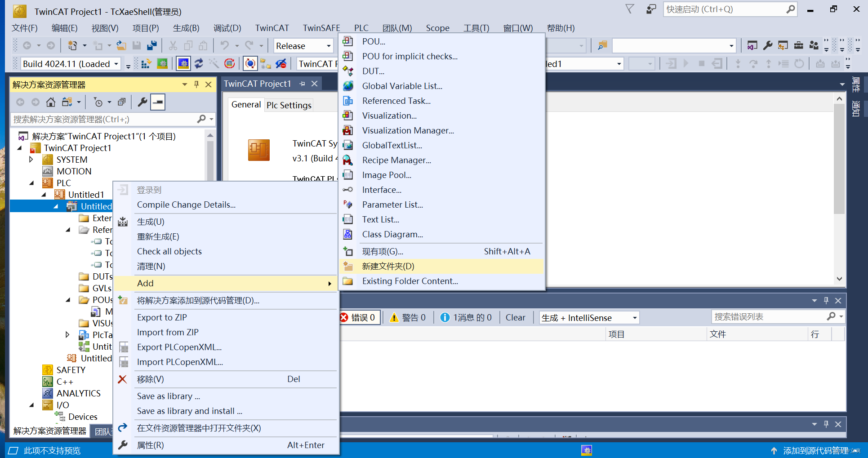Viewport: 868px width, 458px height.
Task: Toggle auto-hide pin on the error list panel
Action: pos(826,301)
